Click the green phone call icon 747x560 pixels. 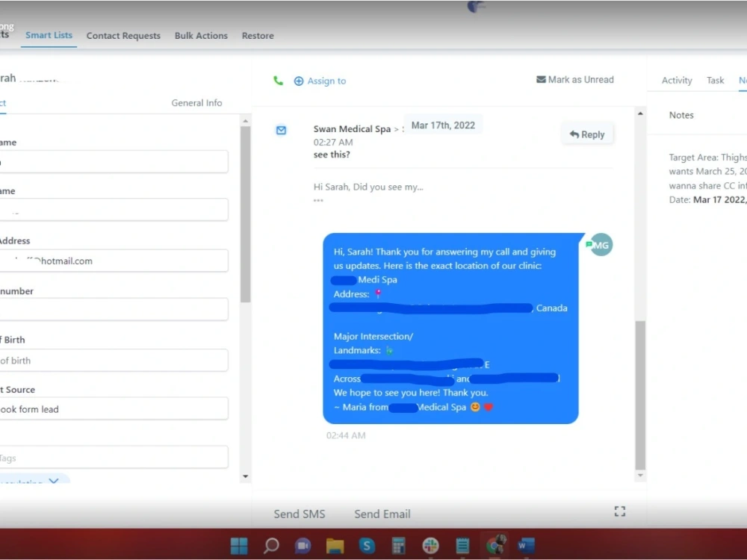(x=278, y=81)
